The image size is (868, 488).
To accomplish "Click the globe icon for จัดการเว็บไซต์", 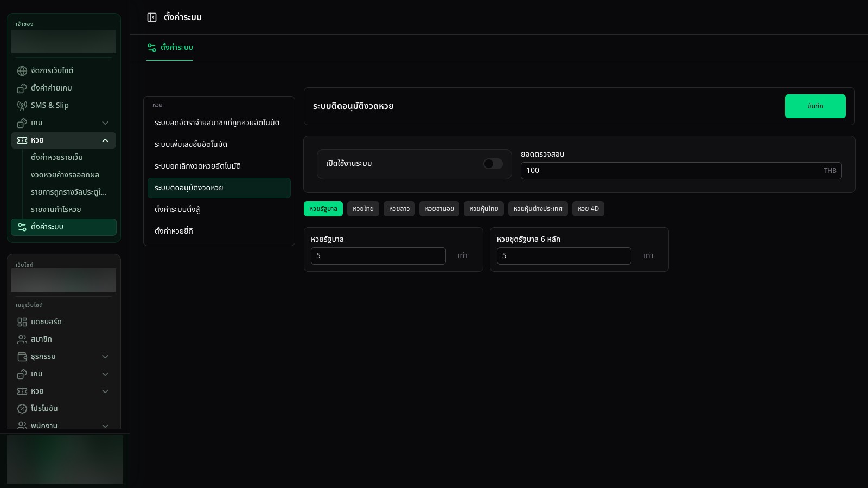I will click(x=22, y=71).
